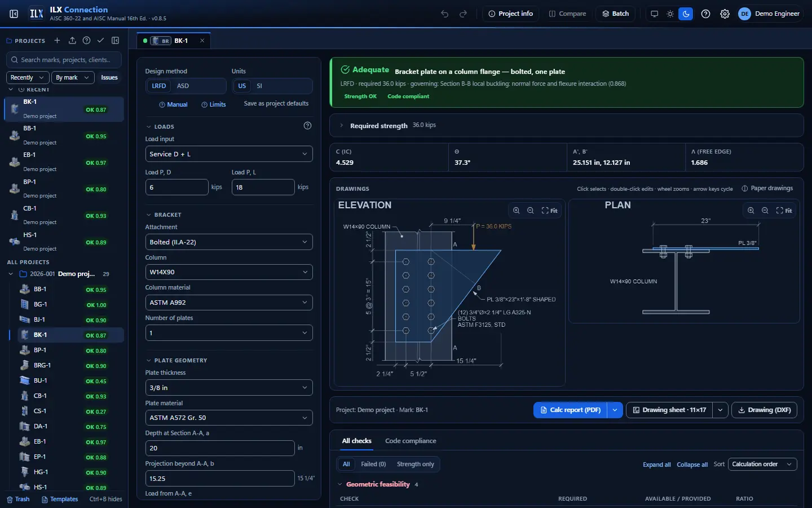Open Column W14X90 dropdown
Screen dimensions: 812x508
point(229,272)
